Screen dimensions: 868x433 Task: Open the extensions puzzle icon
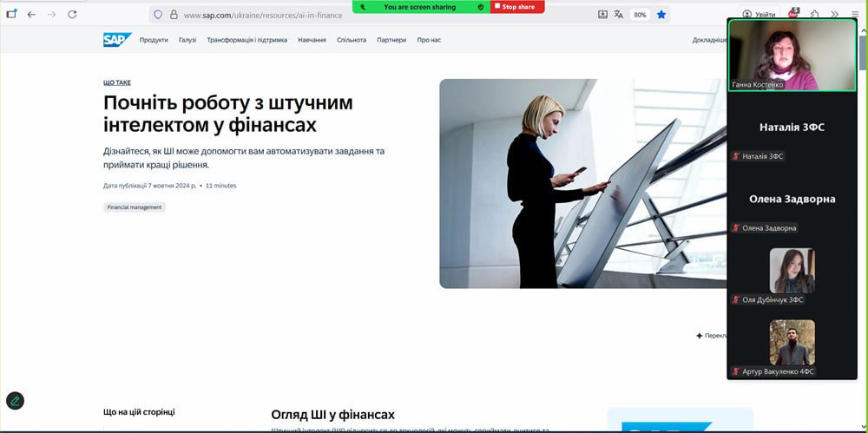click(814, 15)
